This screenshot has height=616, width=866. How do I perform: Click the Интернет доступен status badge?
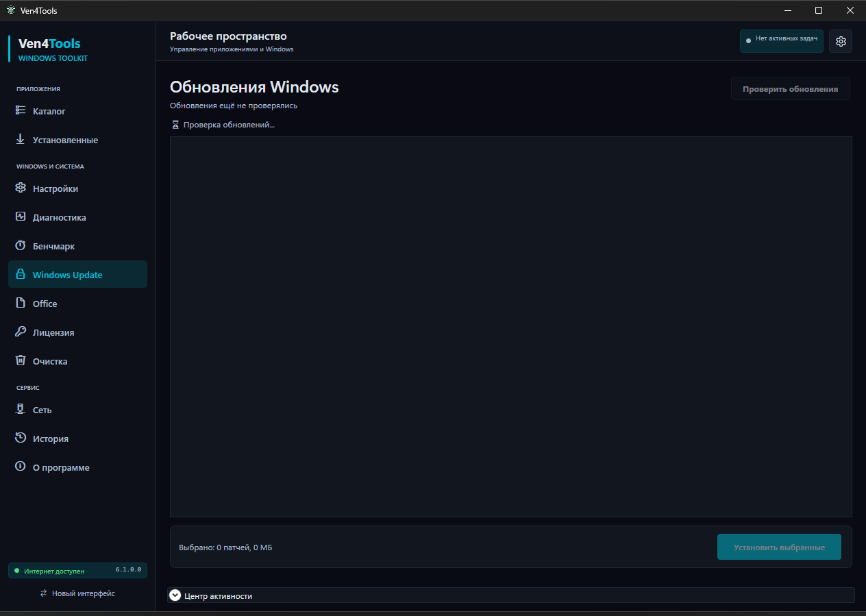click(77, 570)
